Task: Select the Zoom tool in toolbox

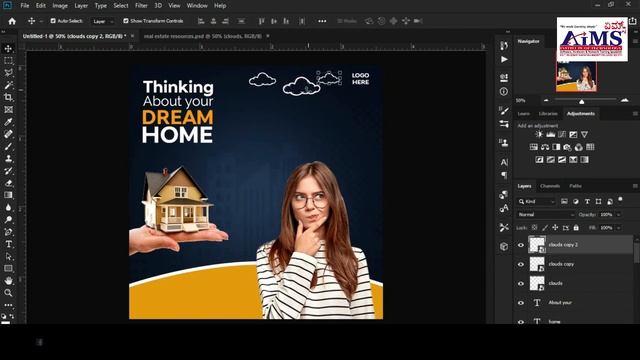Action: (8, 293)
